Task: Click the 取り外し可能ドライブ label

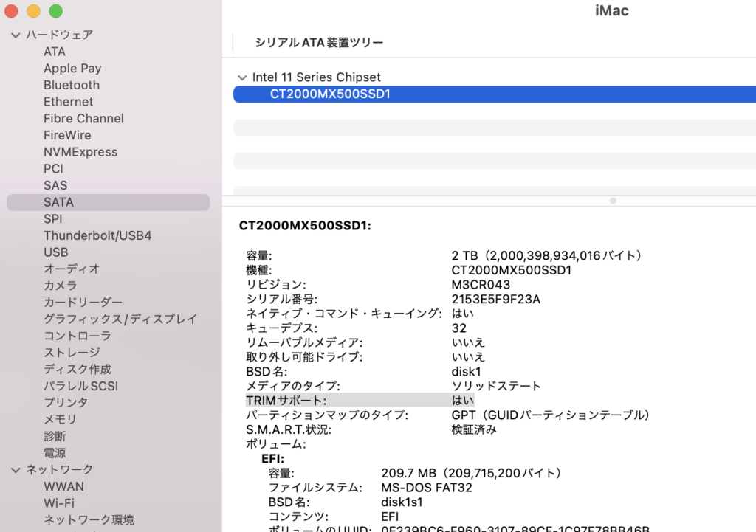Action: tap(304, 357)
